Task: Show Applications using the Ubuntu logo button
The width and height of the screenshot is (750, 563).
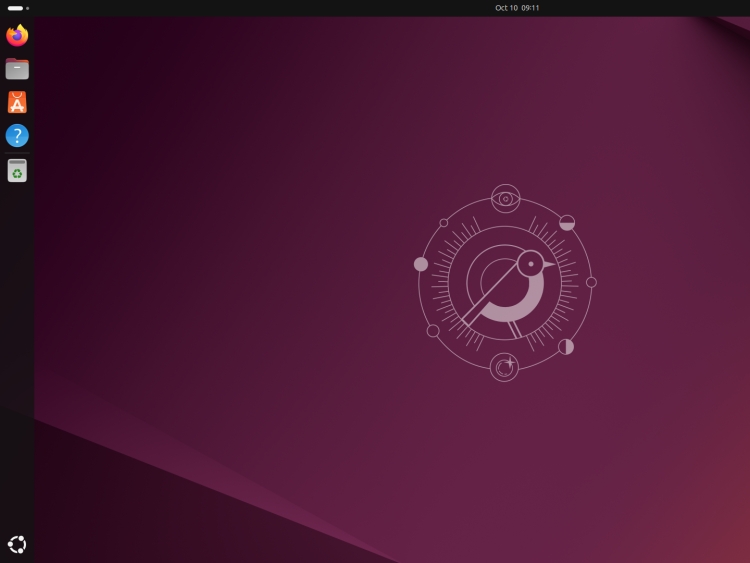Action: [x=17, y=544]
